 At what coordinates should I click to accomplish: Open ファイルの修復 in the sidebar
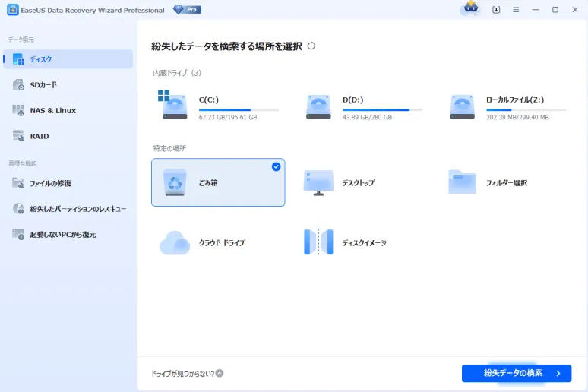(50, 183)
